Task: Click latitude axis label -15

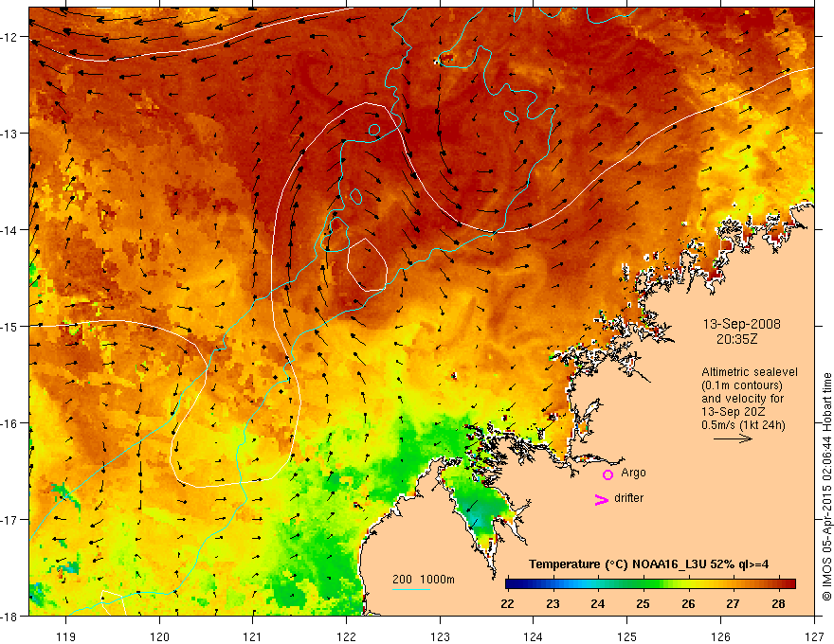Action: coord(10,326)
